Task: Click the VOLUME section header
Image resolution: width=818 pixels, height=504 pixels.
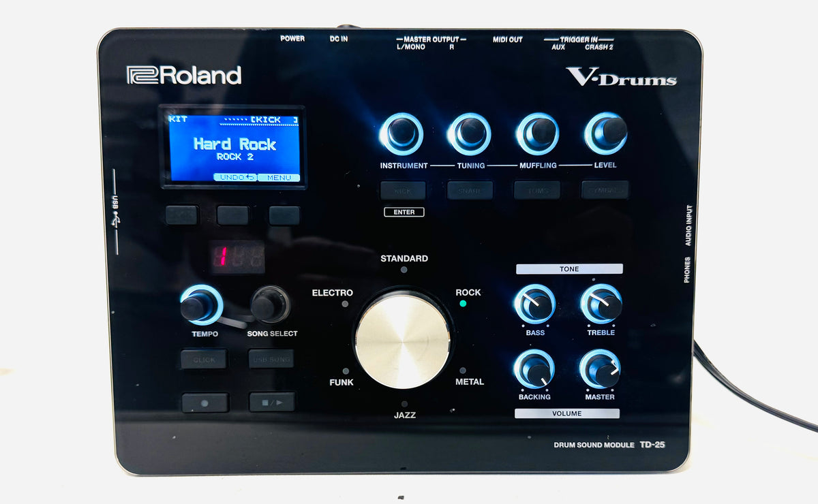Action: [567, 413]
